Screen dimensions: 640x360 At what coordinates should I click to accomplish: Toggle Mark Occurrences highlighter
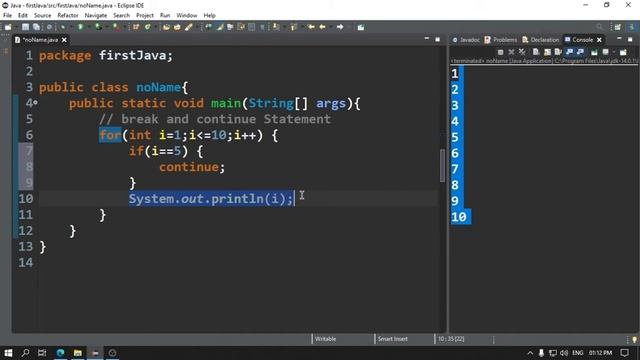pos(220,27)
